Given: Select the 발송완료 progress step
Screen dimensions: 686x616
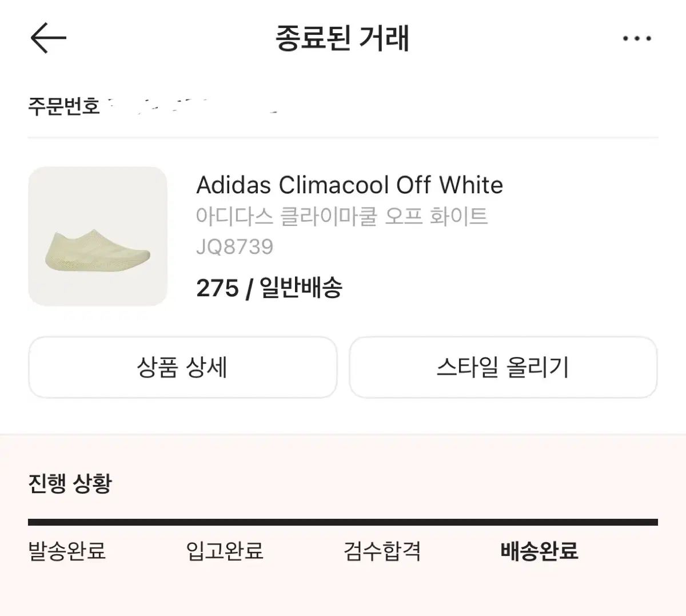Looking at the screenshot, I should 67,551.
